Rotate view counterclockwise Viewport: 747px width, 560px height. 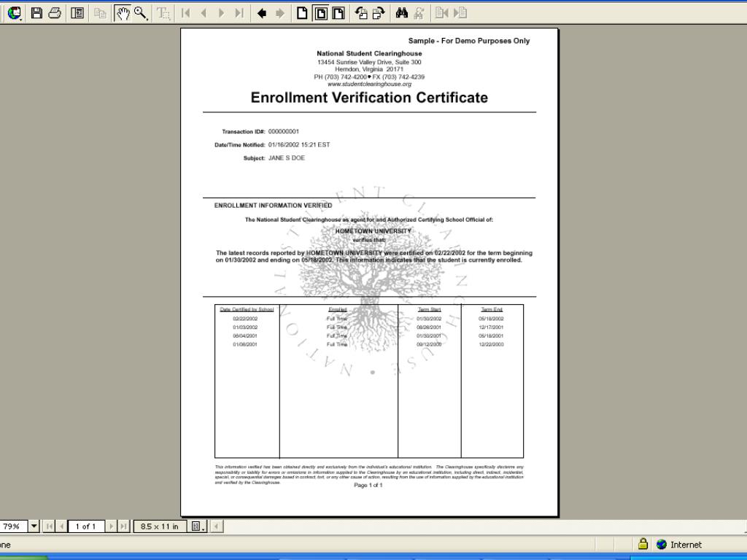361,13
